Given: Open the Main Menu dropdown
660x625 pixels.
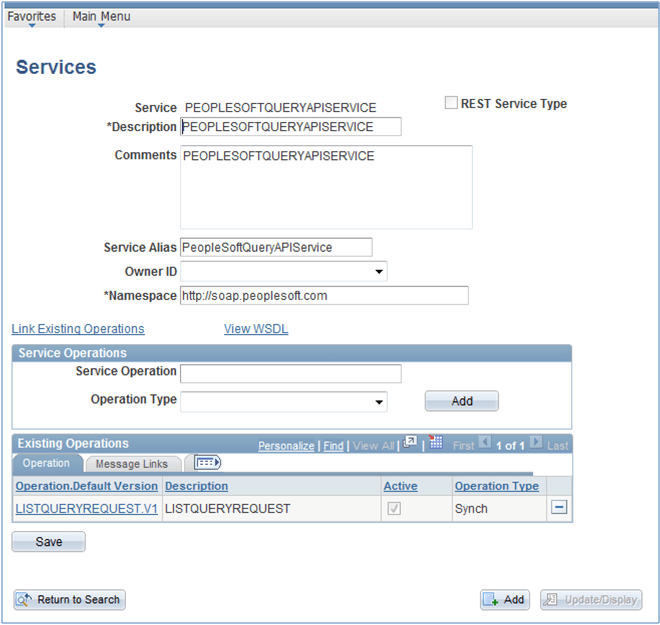Looking at the screenshot, I should tap(101, 16).
